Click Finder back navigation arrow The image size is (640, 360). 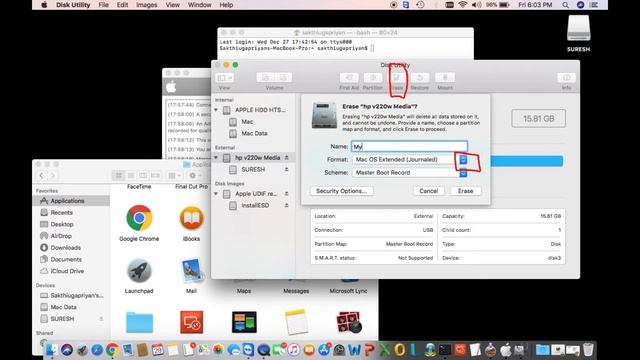(41, 176)
